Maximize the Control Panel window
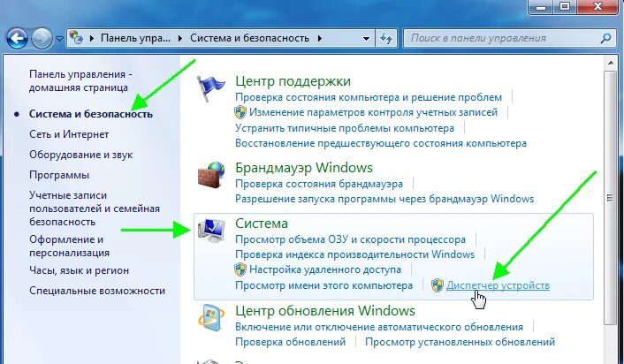The width and height of the screenshot is (624, 364). [x=566, y=6]
